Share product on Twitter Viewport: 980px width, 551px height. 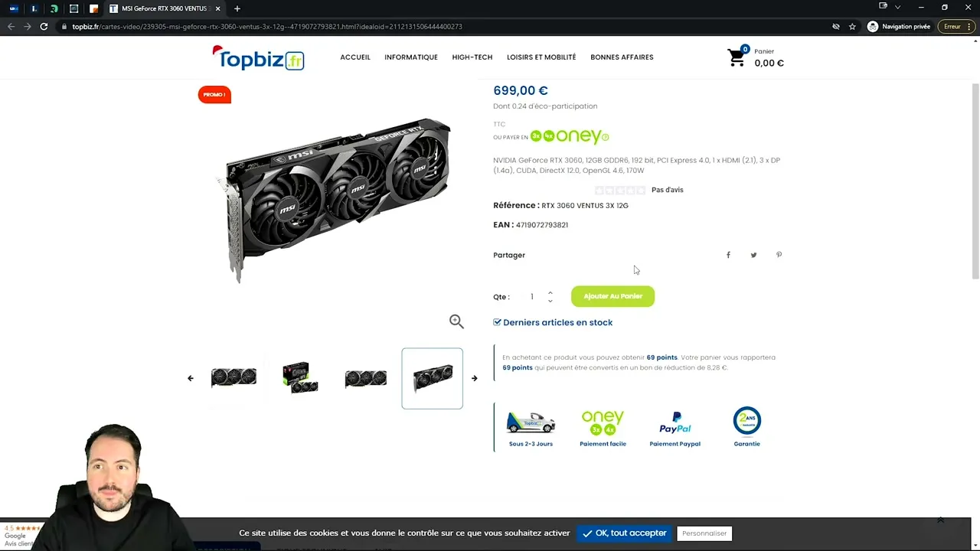click(x=753, y=255)
